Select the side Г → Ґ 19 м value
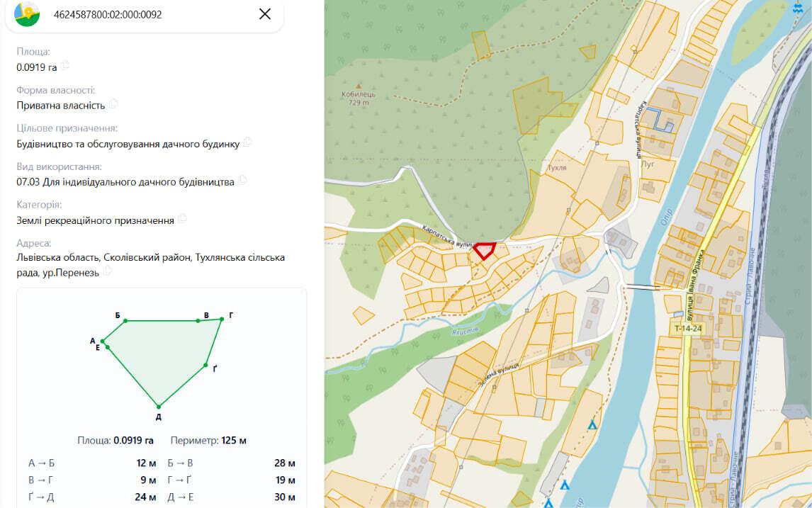This screenshot has width=812, height=508. click(x=285, y=480)
